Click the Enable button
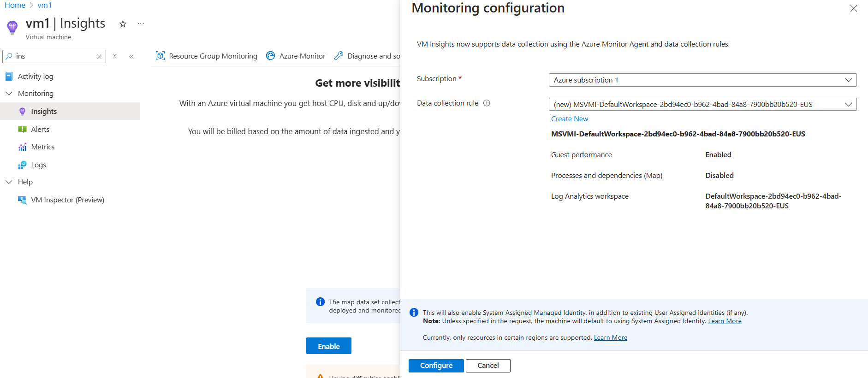 pos(329,346)
